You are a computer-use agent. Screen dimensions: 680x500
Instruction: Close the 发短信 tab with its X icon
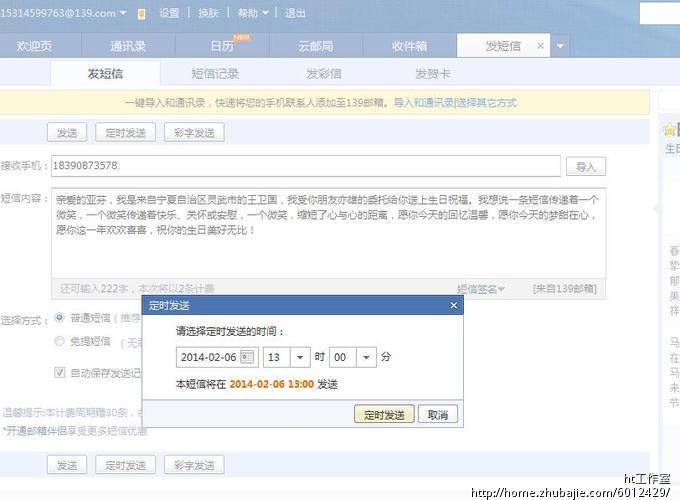coord(540,45)
